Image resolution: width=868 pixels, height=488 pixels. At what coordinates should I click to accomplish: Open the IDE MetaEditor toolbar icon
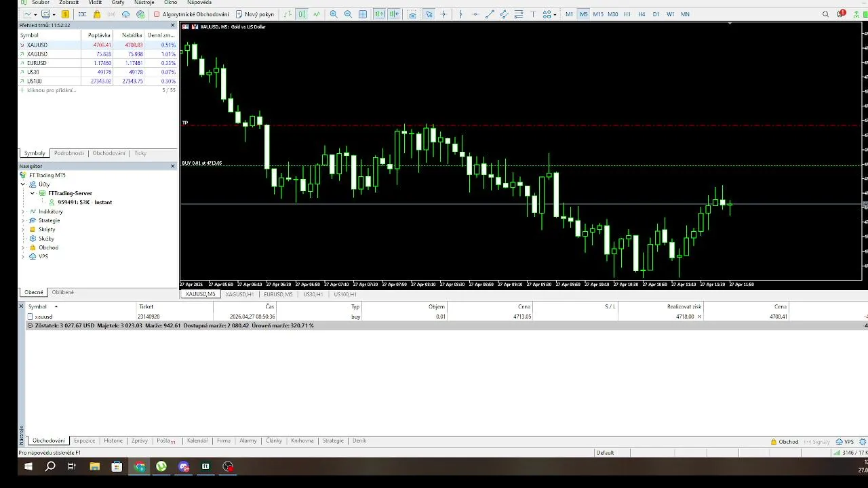coord(82,14)
